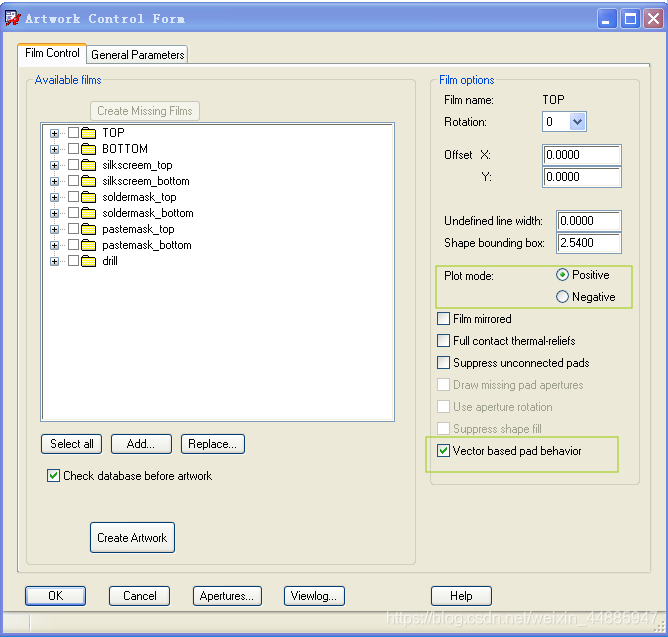Switch to the General Parameters tab
The width and height of the screenshot is (668, 637).
[x=138, y=55]
